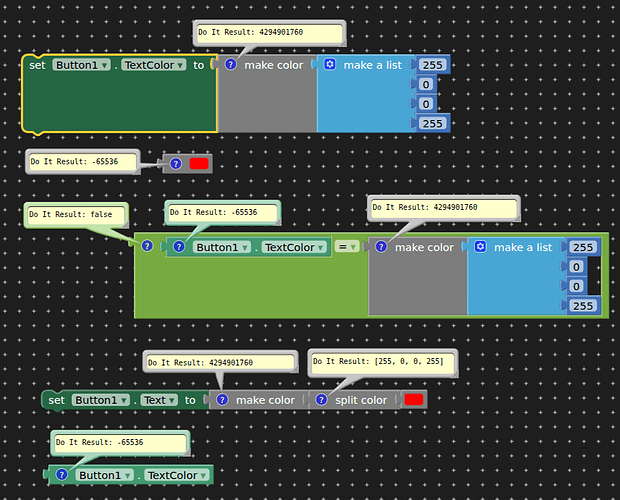This screenshot has width=620, height=500.
Task: Click the 'Do It Result: false' comment bubble
Action: pyautogui.click(x=76, y=214)
